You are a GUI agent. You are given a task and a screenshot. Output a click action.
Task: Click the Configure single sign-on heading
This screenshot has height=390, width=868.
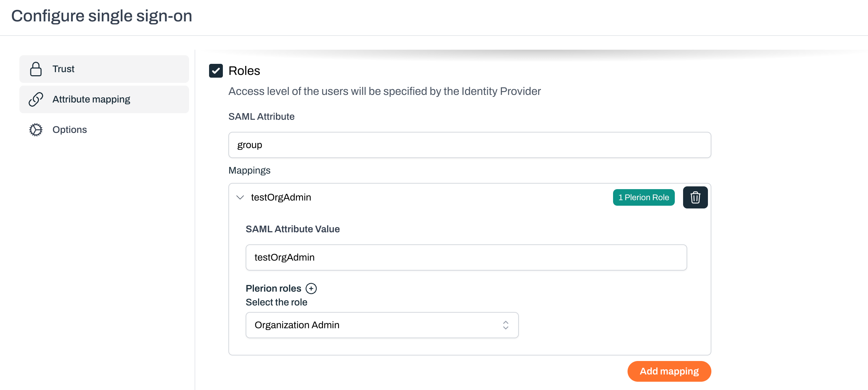pyautogui.click(x=101, y=16)
